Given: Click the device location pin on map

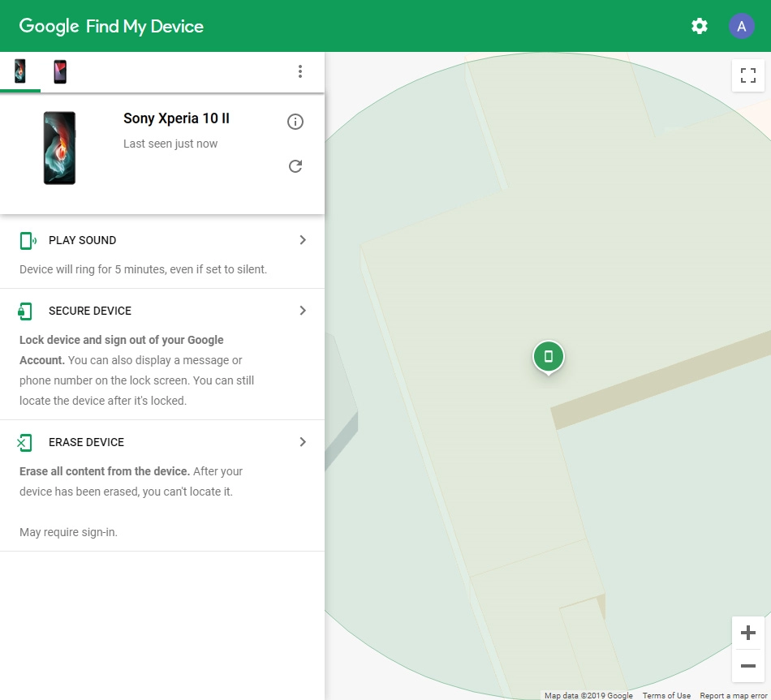Looking at the screenshot, I should click(549, 357).
